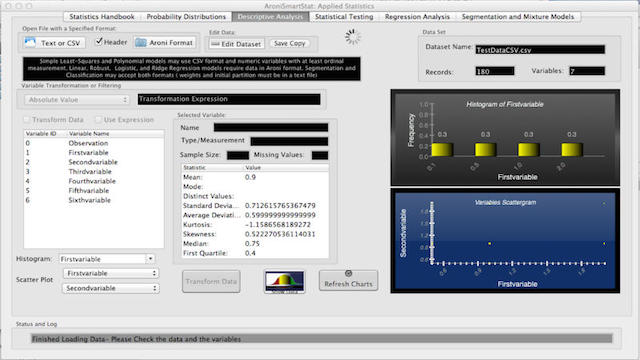Open the Regression Analysis tab
The height and width of the screenshot is (360, 640).
point(417,17)
